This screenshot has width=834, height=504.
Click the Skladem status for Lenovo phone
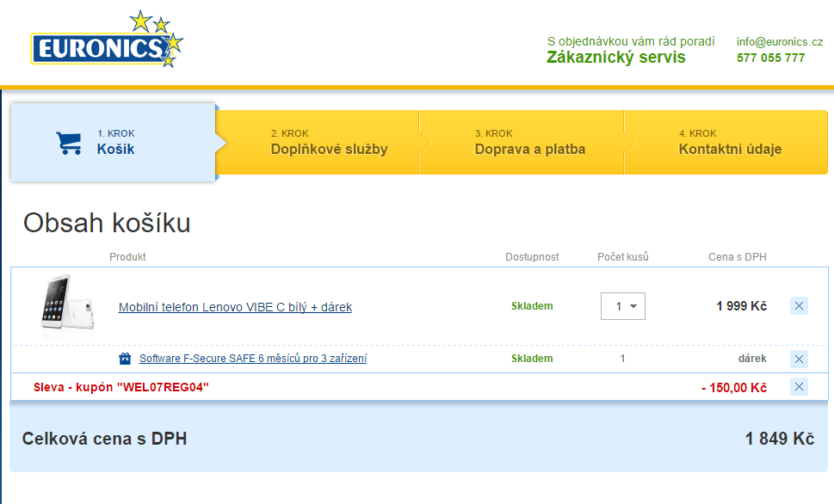pyautogui.click(x=532, y=306)
